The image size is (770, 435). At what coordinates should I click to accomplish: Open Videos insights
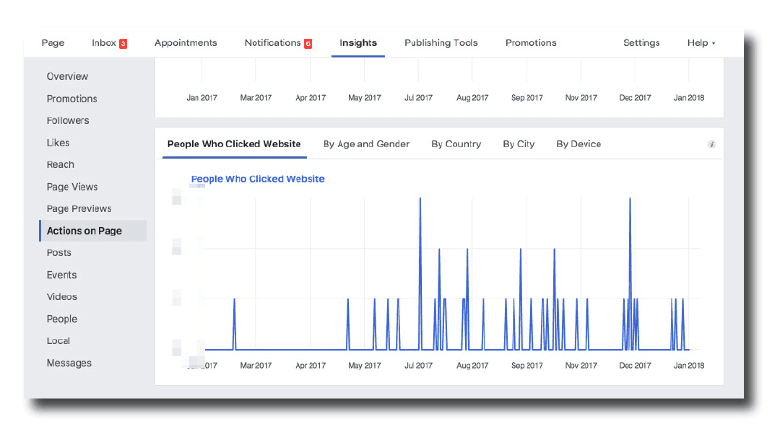(62, 297)
